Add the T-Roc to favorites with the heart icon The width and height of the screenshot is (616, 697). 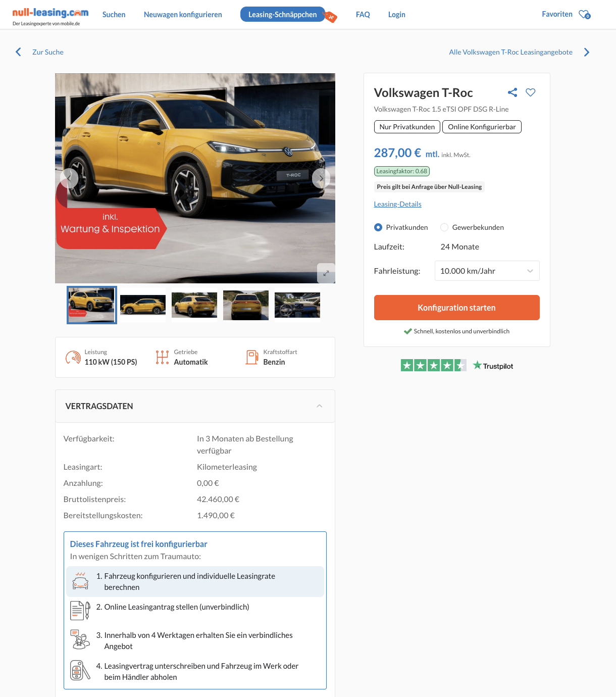click(x=530, y=92)
